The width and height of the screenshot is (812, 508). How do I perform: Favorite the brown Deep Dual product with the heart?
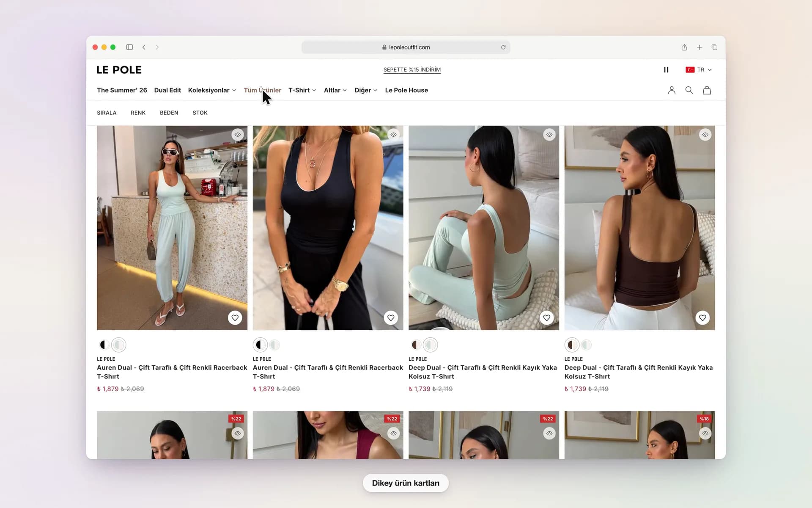702,318
